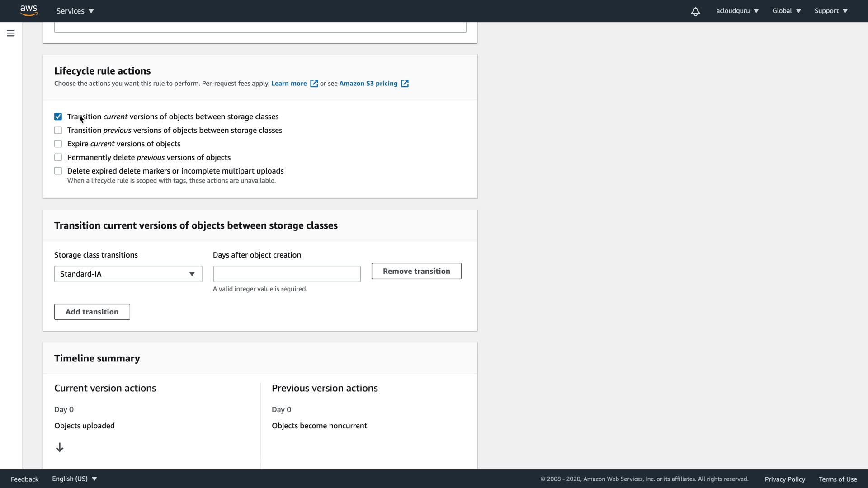Enable Transition previous versions checkbox
868x488 pixels.
[x=58, y=130]
